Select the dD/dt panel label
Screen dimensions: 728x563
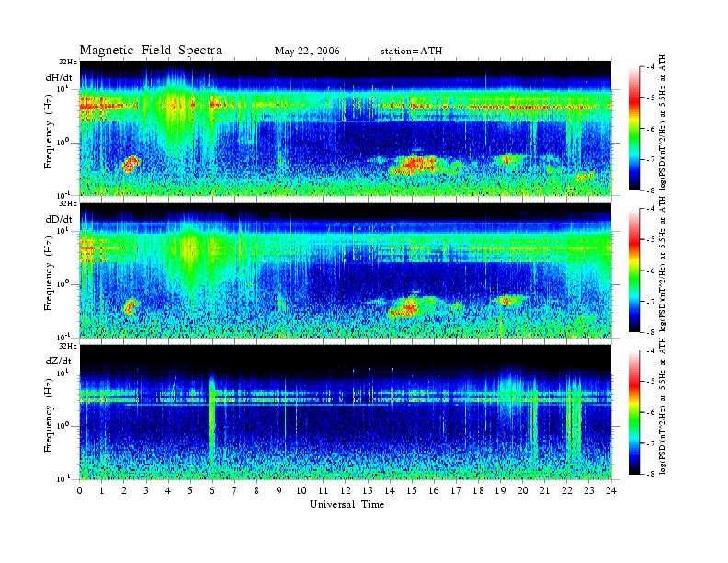59,219
